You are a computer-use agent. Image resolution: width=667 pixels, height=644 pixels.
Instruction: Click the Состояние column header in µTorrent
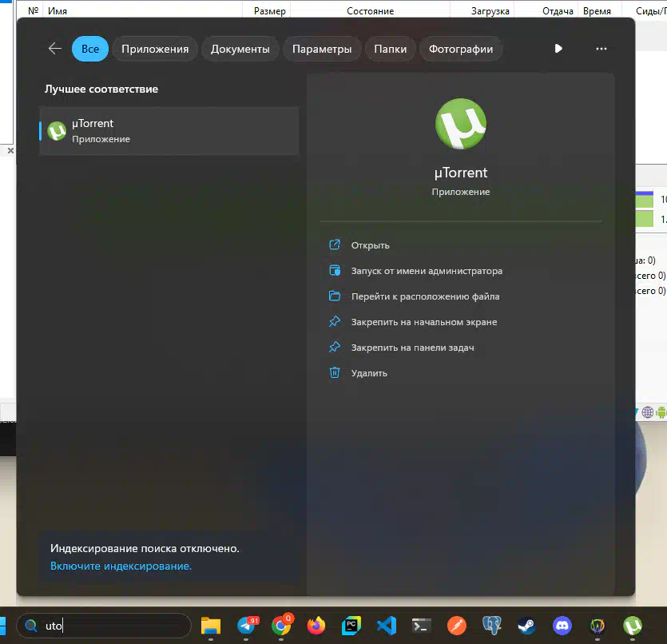coord(370,10)
